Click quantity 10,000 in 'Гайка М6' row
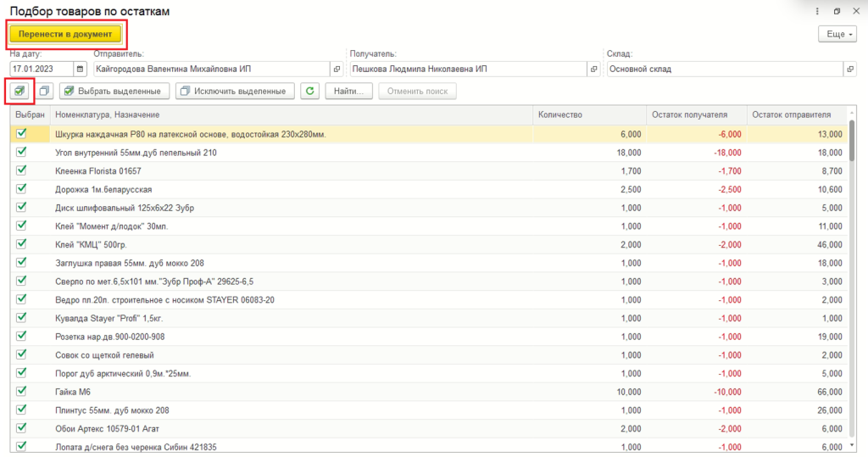868x457 pixels. point(629,392)
